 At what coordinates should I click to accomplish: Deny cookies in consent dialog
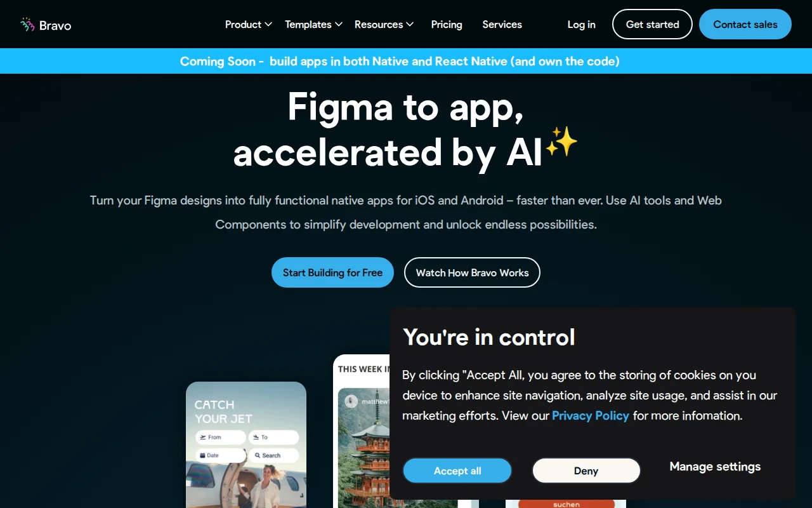(586, 471)
